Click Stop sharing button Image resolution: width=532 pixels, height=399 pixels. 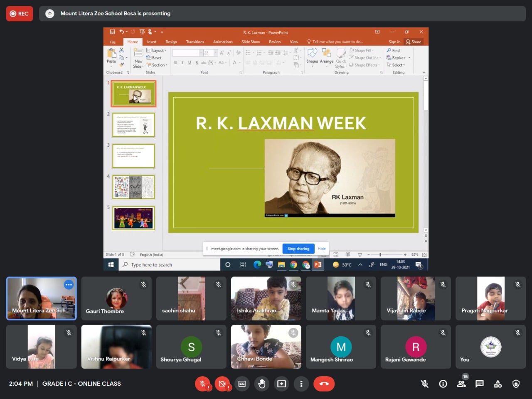(298, 249)
